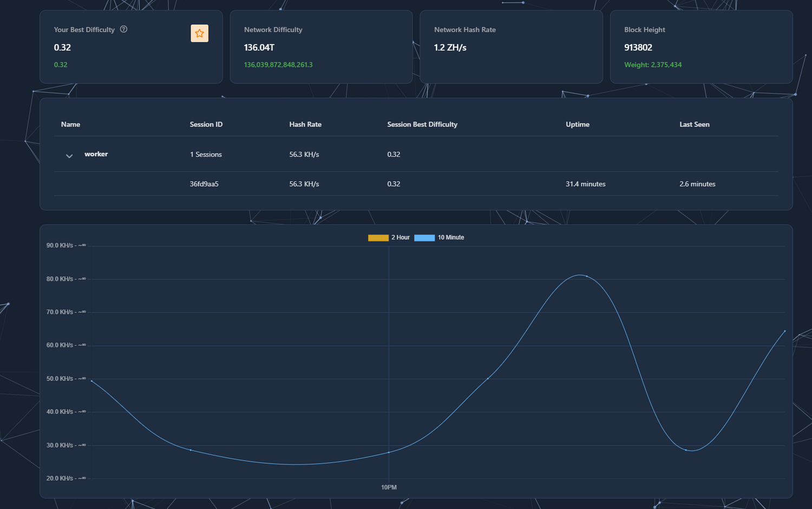Click the 10PM label on the chart axis
This screenshot has height=509, width=812.
click(x=389, y=487)
